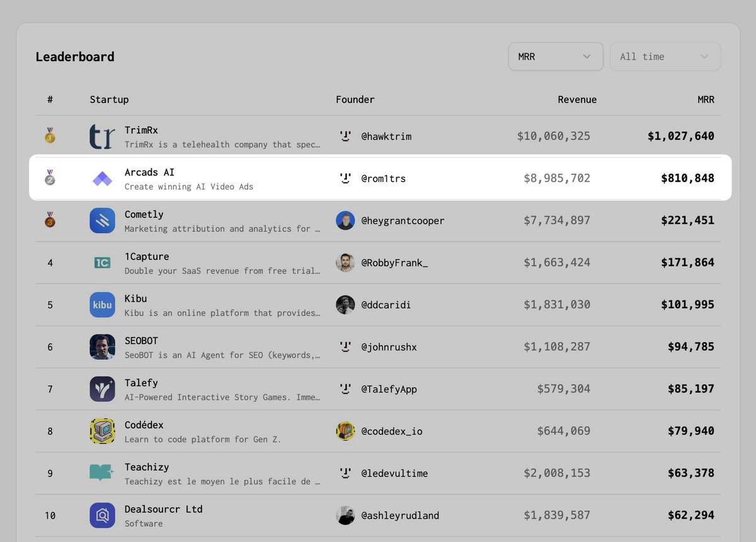Click the Revenue column header

(577, 100)
